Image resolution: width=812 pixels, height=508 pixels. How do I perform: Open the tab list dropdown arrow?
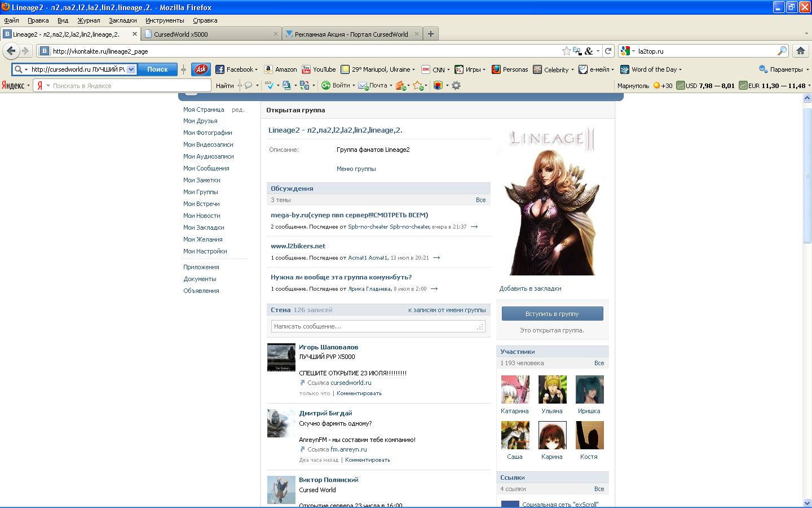(x=806, y=34)
